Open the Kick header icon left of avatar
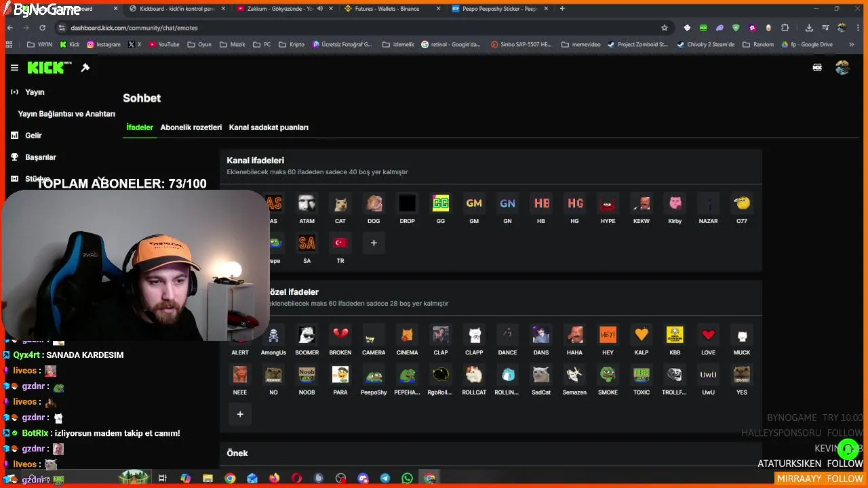Screen dimensions: 868x488 click(817, 68)
